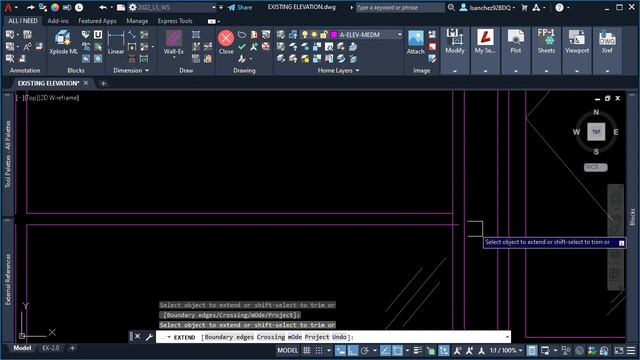Click the customization wrench in command line

coord(149,337)
